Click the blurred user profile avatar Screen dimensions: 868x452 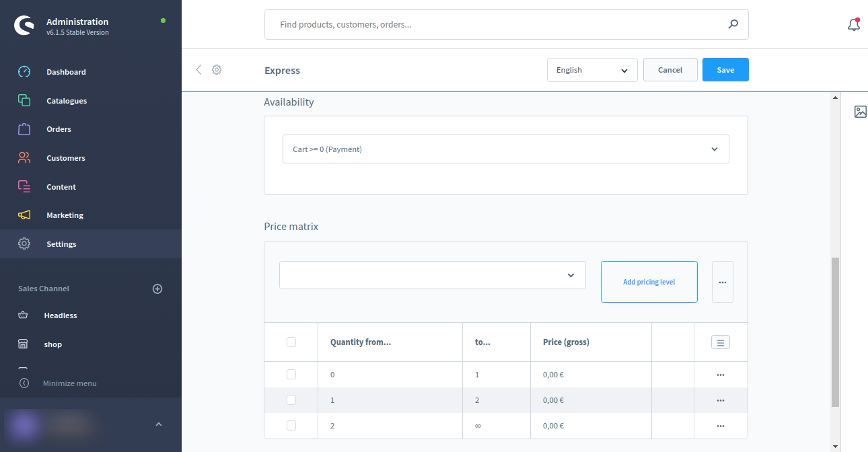(24, 424)
